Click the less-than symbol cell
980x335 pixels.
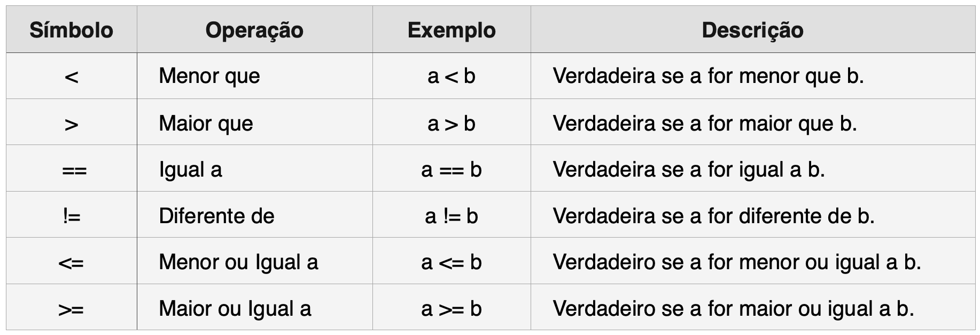click(72, 76)
